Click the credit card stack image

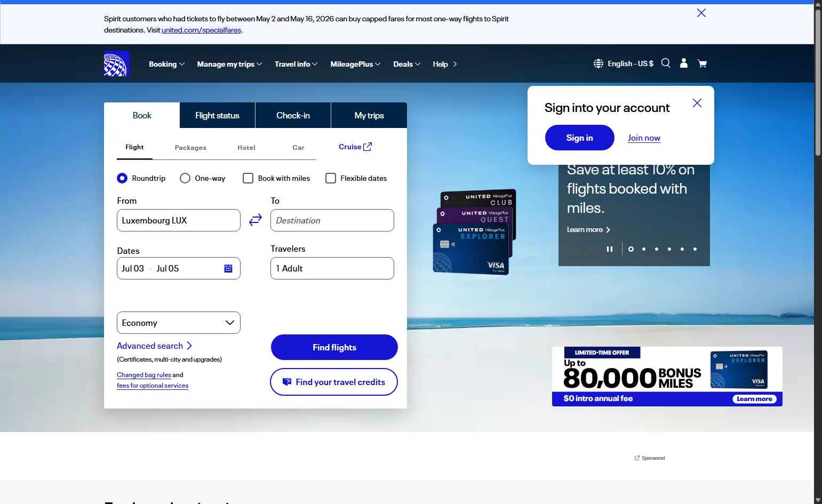(474, 232)
